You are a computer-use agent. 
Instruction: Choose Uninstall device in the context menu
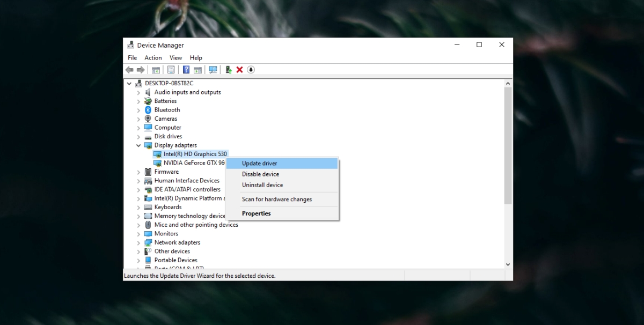coord(282,185)
